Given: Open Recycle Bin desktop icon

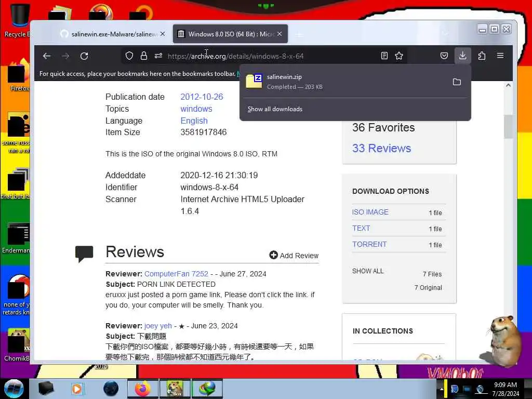Looking at the screenshot, I should 17,20.
